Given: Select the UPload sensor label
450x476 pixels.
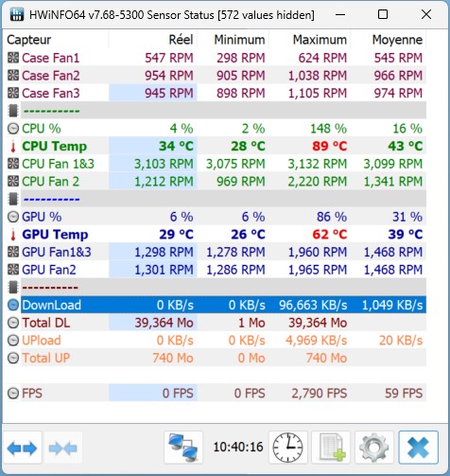Looking at the screenshot, I should click(x=42, y=341).
